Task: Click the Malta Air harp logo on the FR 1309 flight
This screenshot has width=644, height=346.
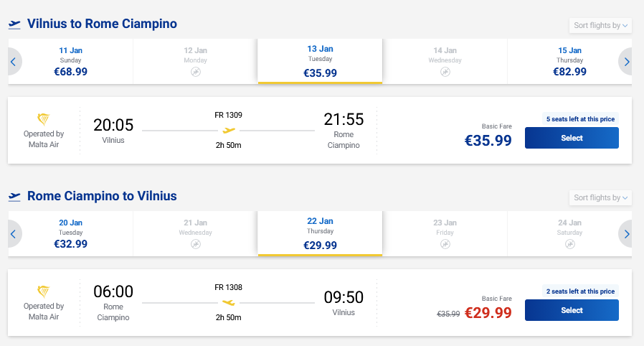Action: click(x=44, y=119)
